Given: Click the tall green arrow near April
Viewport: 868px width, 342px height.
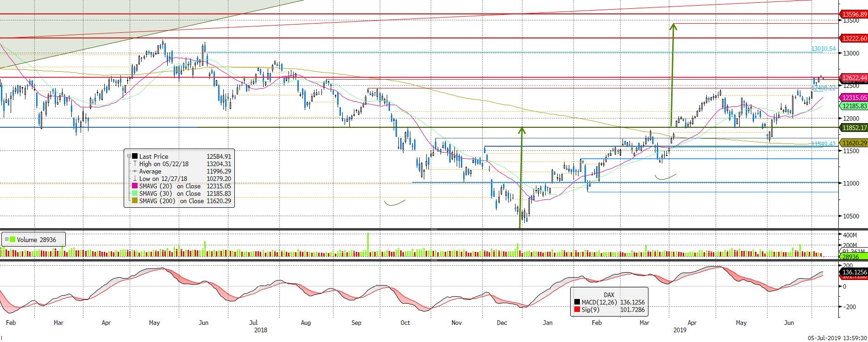Looking at the screenshot, I should click(x=673, y=75).
